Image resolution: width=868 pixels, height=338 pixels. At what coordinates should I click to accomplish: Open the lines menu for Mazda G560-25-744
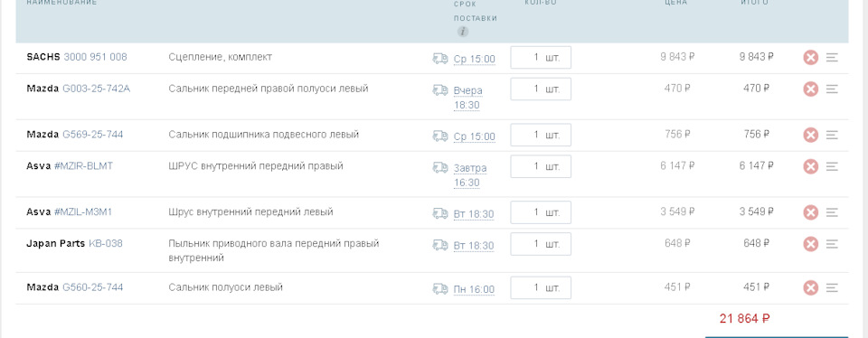tap(832, 287)
